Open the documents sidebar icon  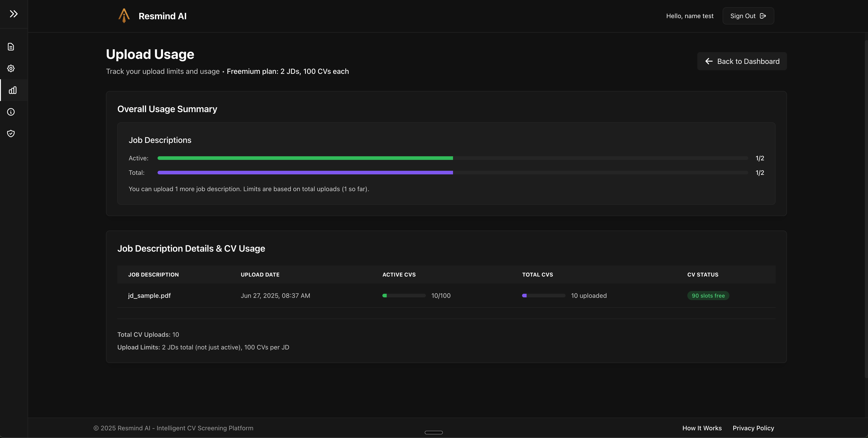(x=11, y=47)
